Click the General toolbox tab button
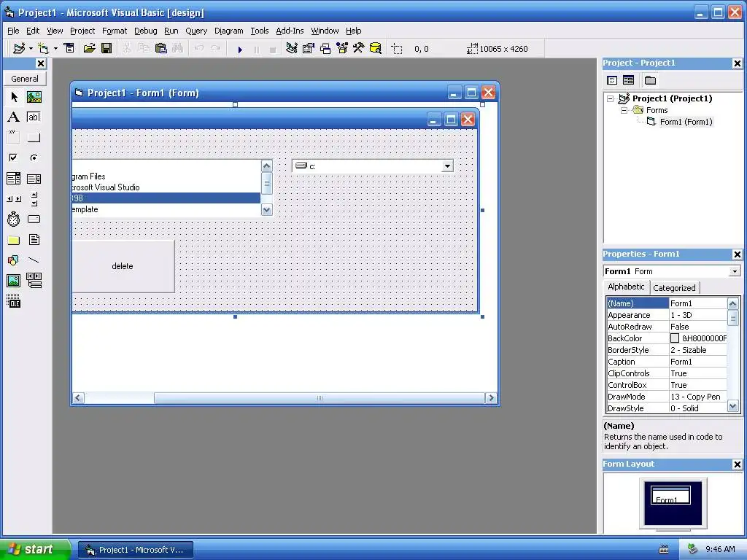 tap(25, 79)
